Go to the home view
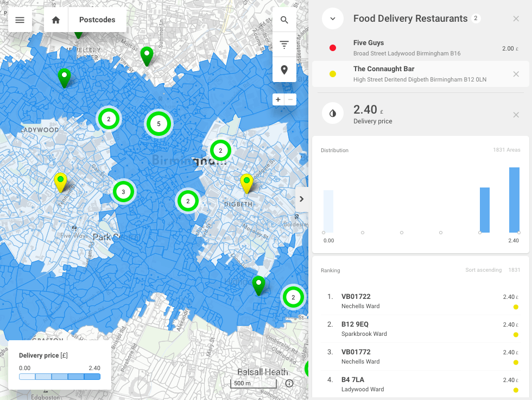This screenshot has width=532, height=400. [x=56, y=20]
